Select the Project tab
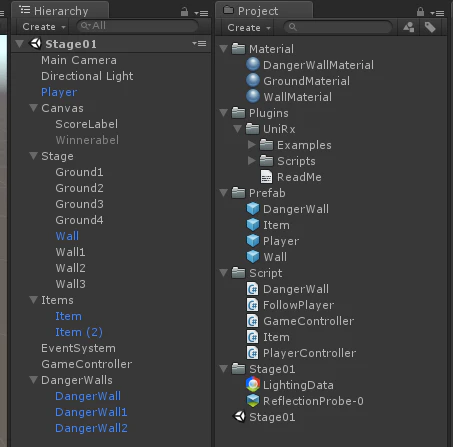This screenshot has height=447, width=453. (x=264, y=11)
